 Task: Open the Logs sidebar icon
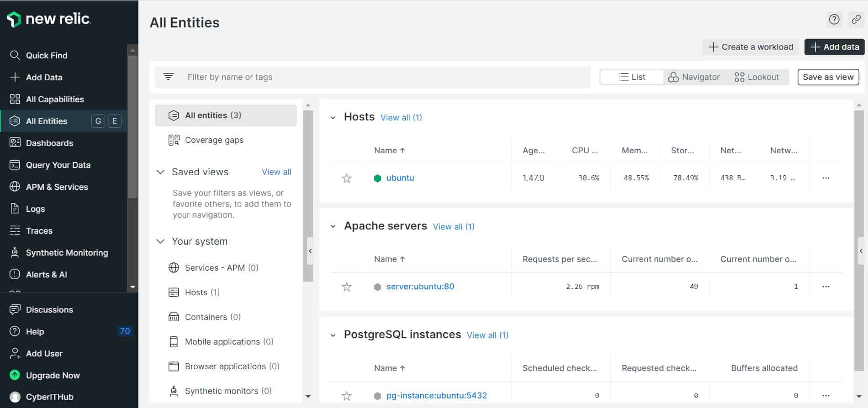coord(15,209)
